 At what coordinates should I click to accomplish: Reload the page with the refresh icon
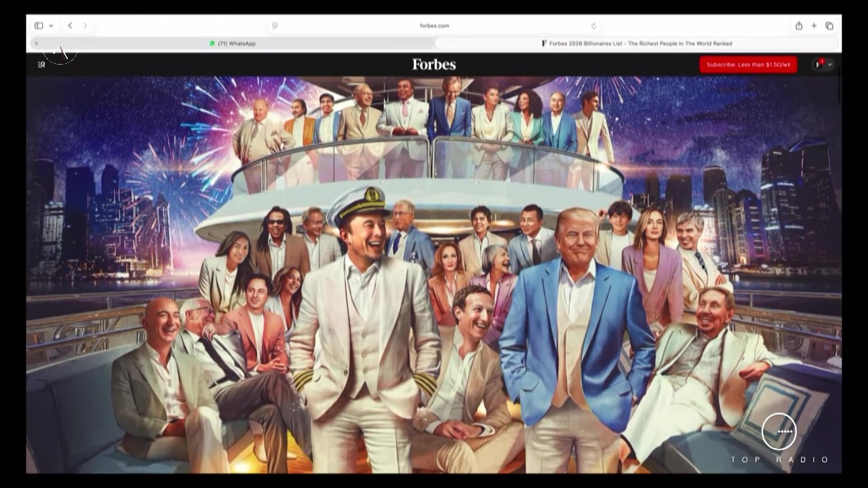click(x=593, y=26)
